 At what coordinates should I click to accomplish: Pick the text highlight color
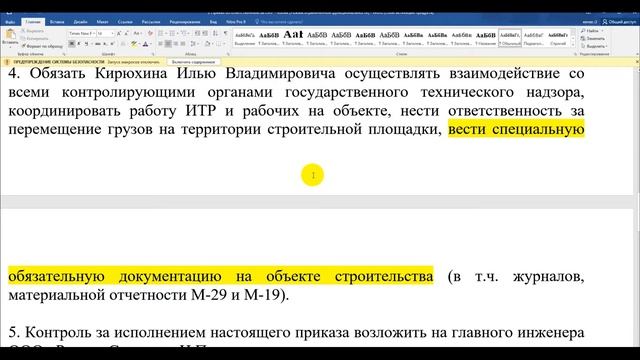click(x=135, y=44)
